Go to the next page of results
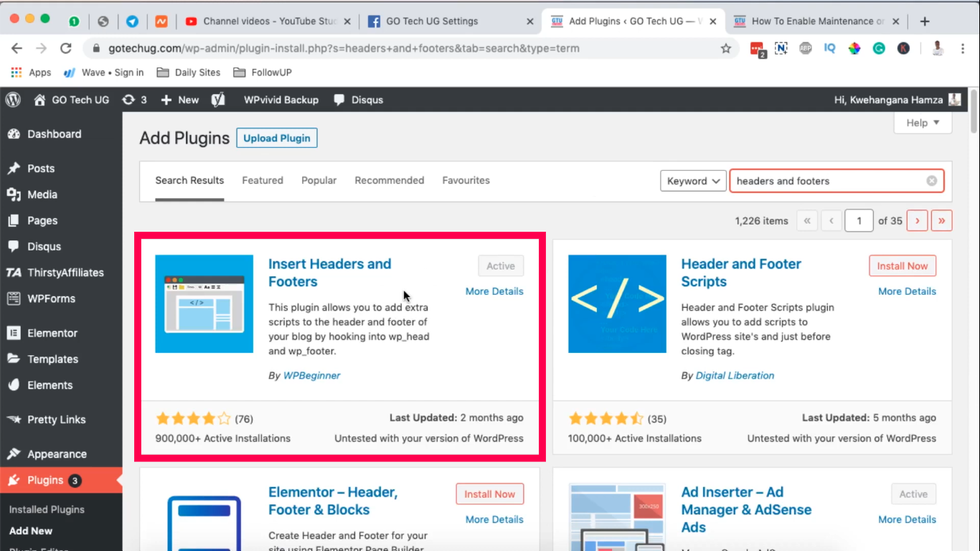This screenshot has height=551, width=980. coord(918,220)
